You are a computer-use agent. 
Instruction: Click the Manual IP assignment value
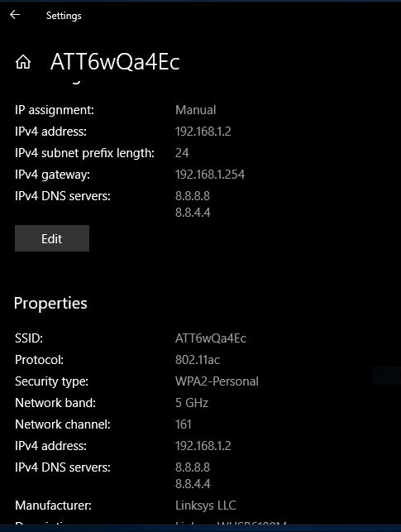(196, 110)
